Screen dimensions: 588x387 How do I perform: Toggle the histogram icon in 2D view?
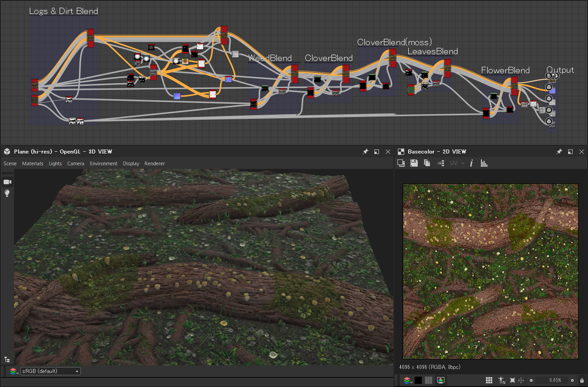click(484, 163)
